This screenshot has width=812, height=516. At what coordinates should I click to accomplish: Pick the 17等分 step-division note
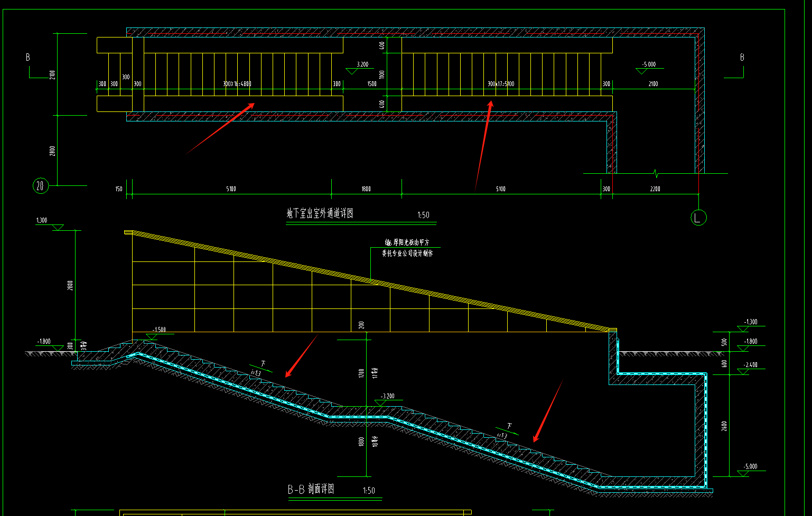375,373
